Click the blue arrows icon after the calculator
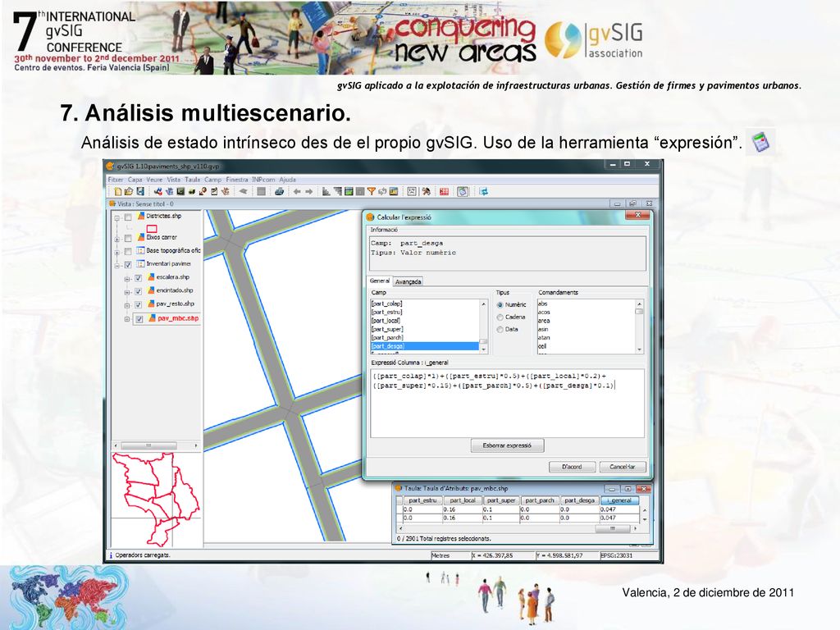Image resolution: width=840 pixels, height=630 pixels. (x=484, y=191)
